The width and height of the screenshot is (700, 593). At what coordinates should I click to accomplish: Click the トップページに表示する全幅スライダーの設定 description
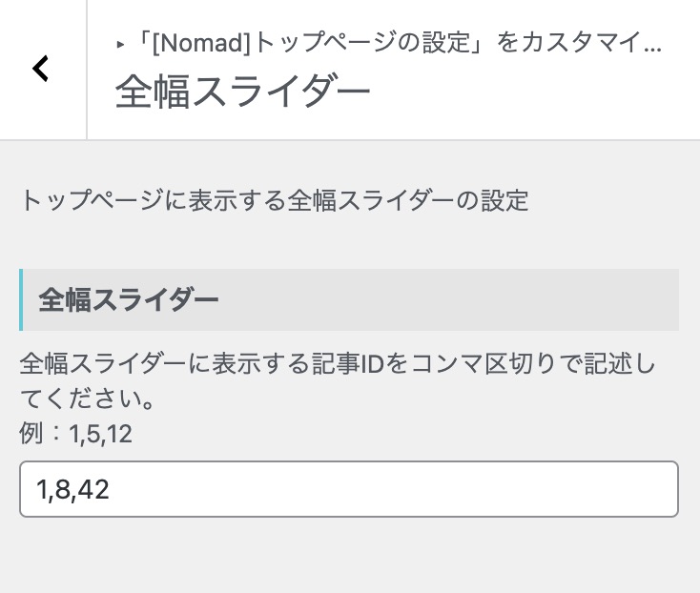point(274,201)
